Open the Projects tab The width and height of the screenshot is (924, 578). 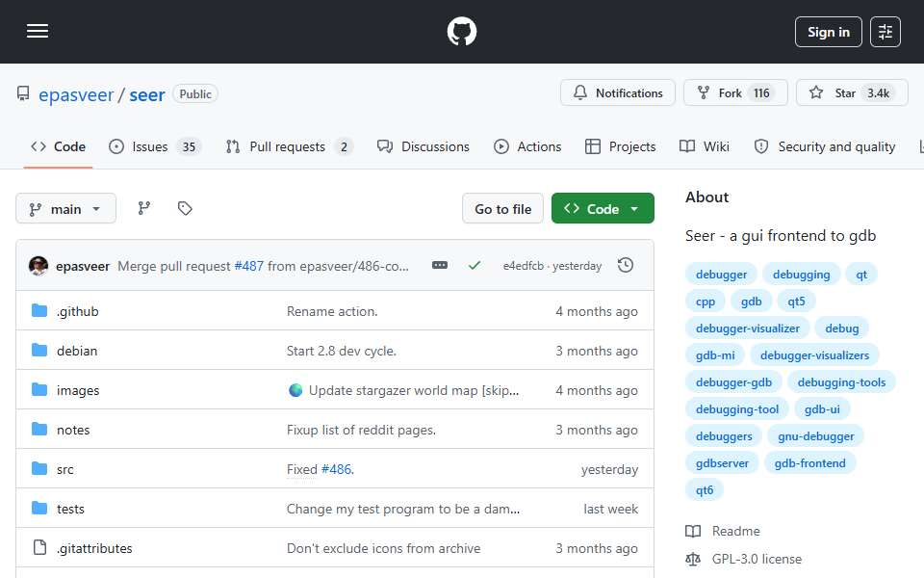pyautogui.click(x=620, y=146)
